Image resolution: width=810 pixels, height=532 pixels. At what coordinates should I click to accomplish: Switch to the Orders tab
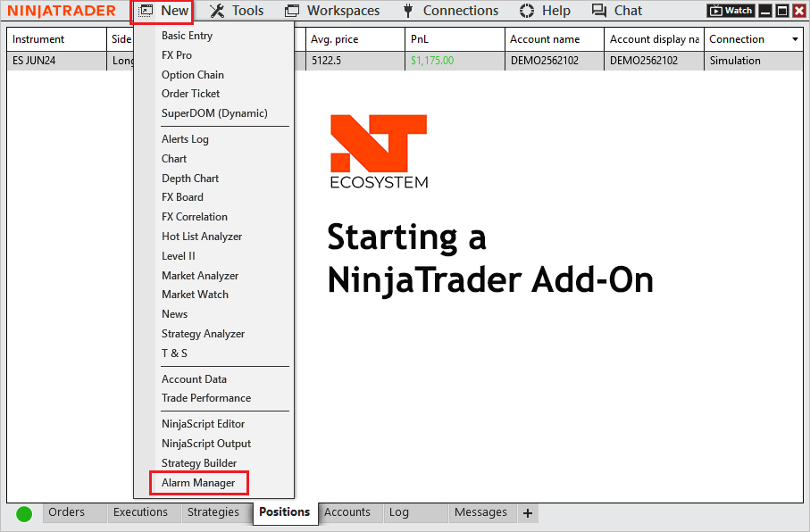tap(74, 512)
